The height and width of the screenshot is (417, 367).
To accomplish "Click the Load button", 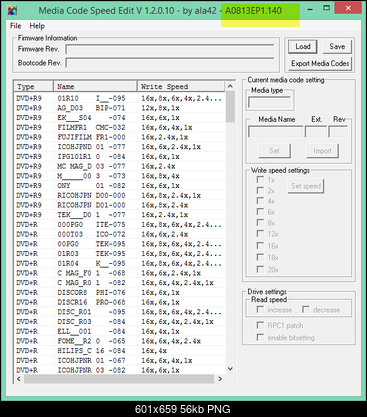I will 303,47.
